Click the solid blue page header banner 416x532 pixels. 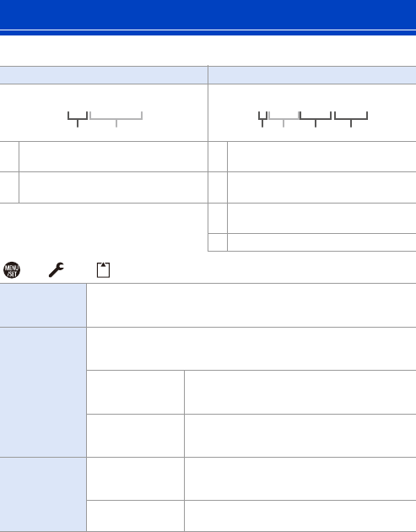pos(208,14)
